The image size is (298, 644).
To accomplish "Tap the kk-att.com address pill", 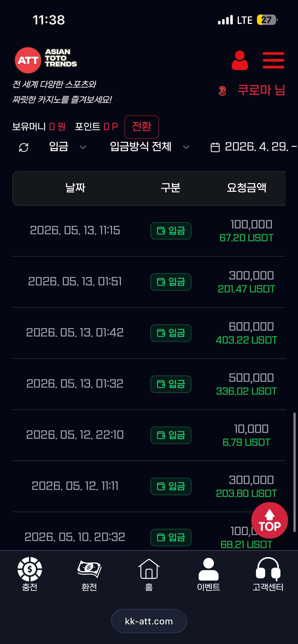I will click(149, 621).
